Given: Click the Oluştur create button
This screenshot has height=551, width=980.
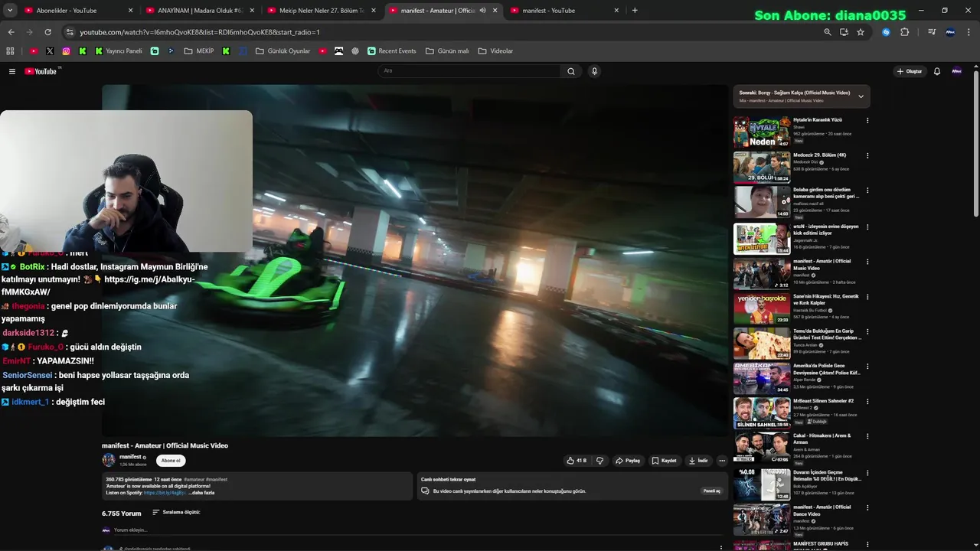Looking at the screenshot, I should pyautogui.click(x=910, y=71).
